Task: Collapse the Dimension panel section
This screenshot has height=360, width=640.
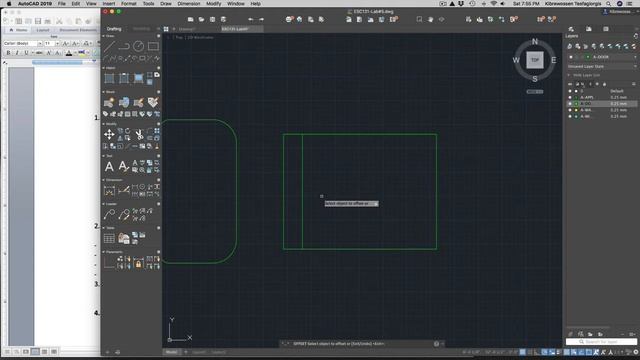Action: [x=103, y=180]
